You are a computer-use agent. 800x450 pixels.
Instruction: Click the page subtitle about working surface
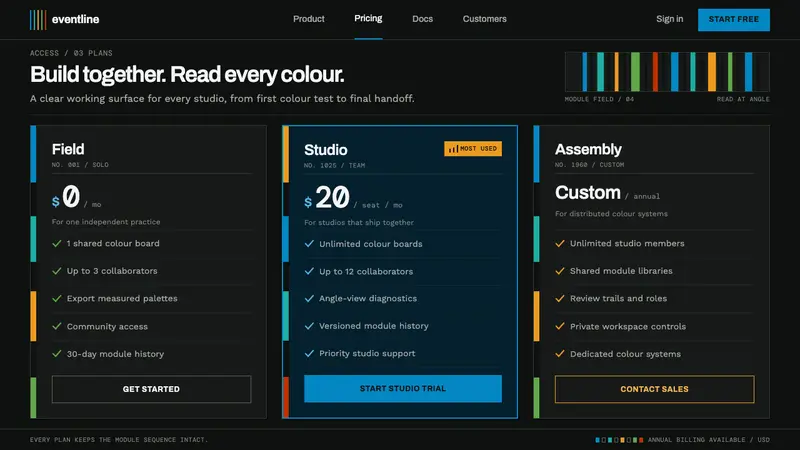coord(222,98)
